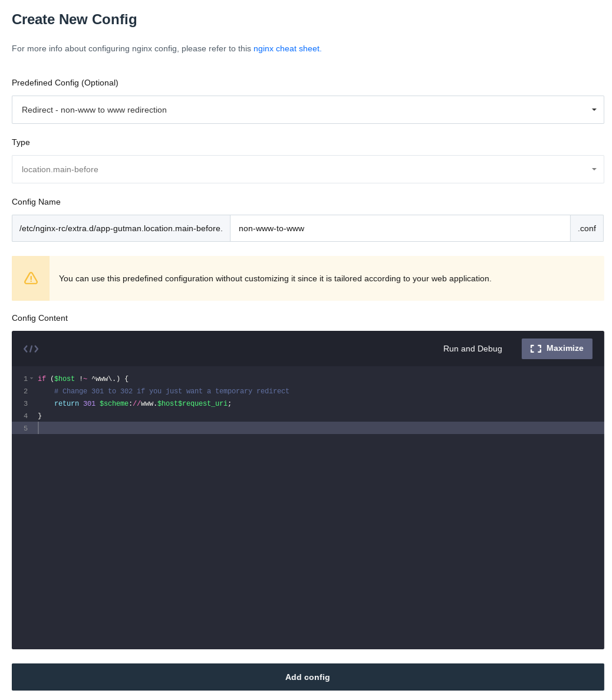
Task: Click inside the non-www-to-www name box
Action: click(x=400, y=228)
